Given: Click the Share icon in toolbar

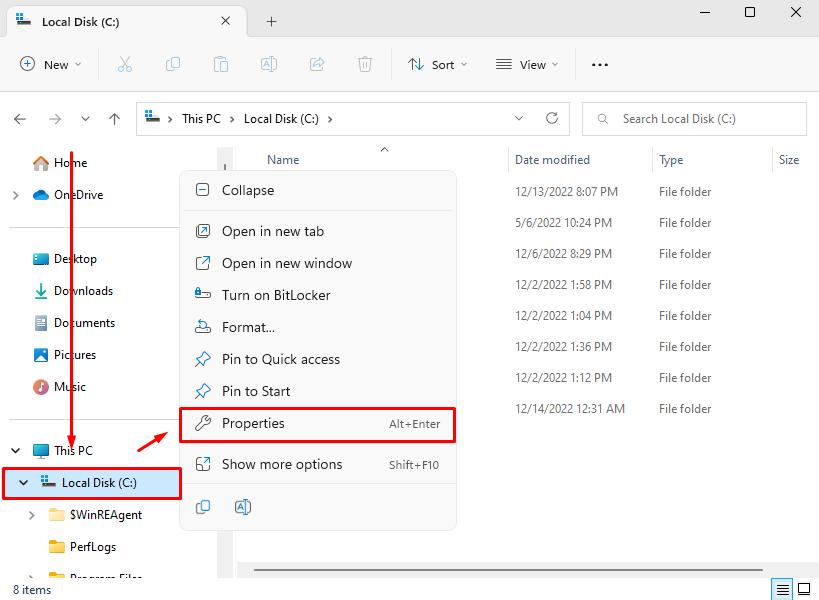Looking at the screenshot, I should 317,64.
